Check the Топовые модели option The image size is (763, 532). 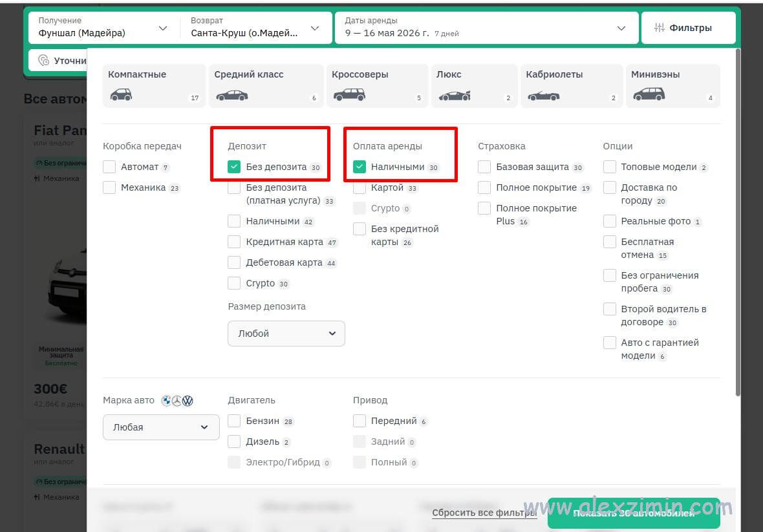pos(610,167)
